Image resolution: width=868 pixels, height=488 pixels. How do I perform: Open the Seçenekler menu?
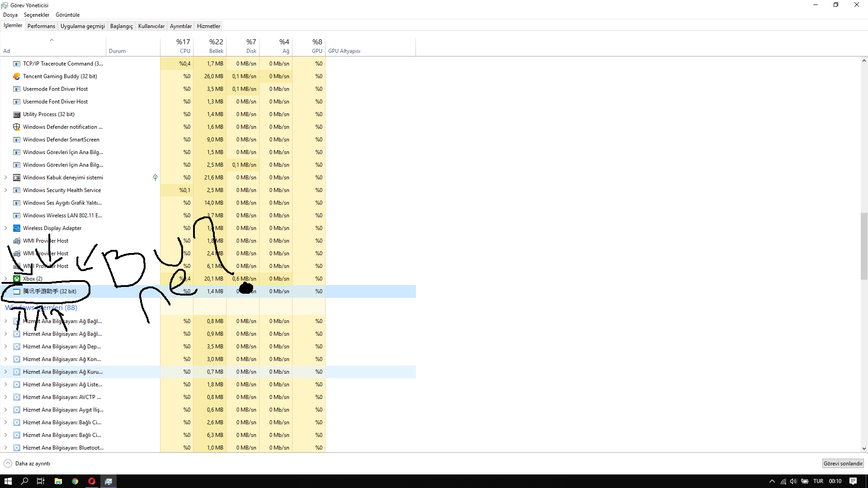tap(37, 15)
